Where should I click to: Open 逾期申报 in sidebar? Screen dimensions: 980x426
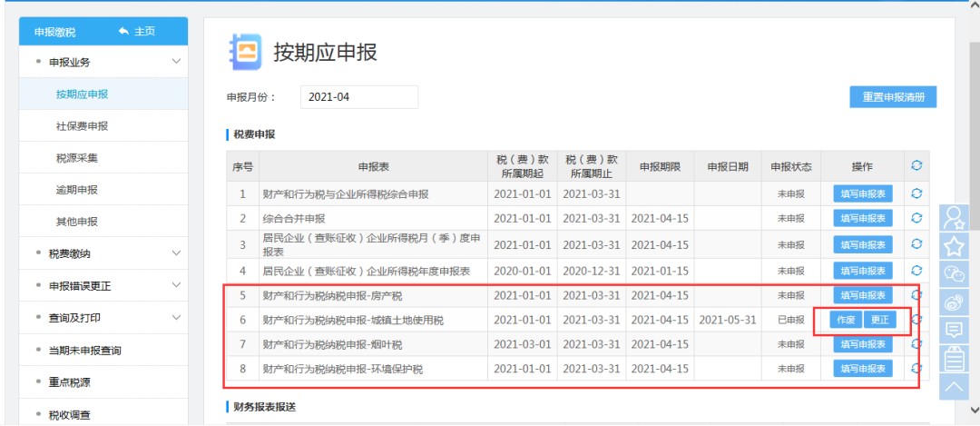tap(103, 190)
